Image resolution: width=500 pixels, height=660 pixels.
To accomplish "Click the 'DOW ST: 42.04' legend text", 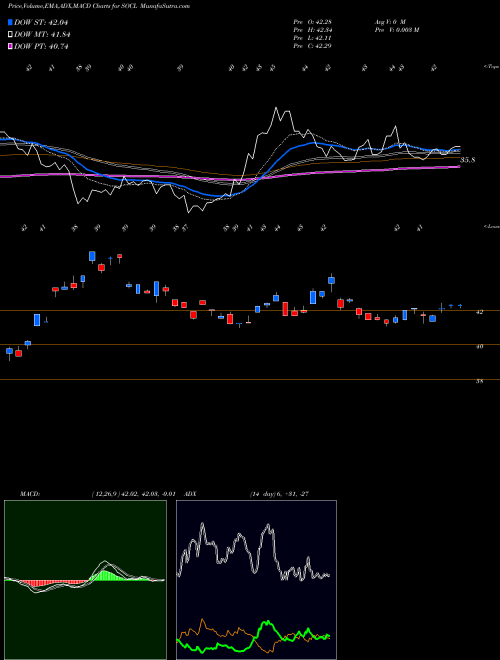I will click(x=41, y=22).
